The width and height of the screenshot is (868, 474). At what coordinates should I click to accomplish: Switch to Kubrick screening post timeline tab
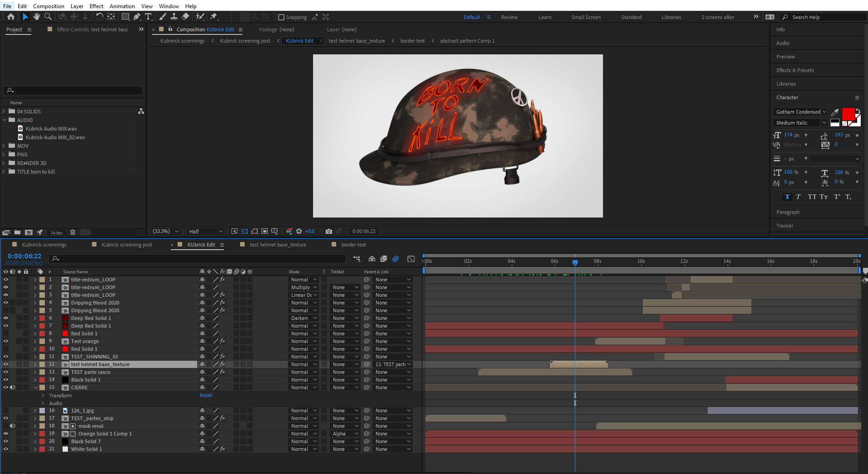(126, 245)
